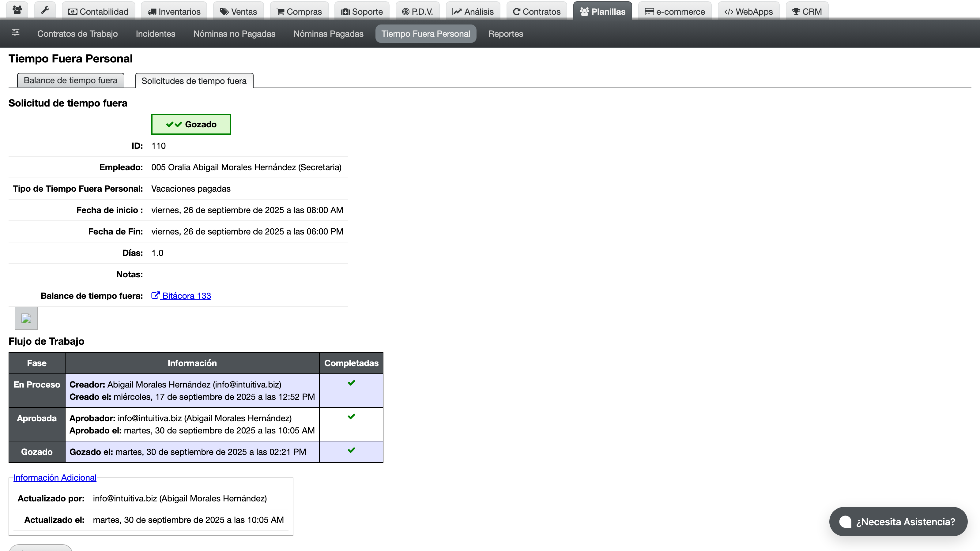Open the Análisis chart tab
980x551 pixels.
click(x=473, y=11)
